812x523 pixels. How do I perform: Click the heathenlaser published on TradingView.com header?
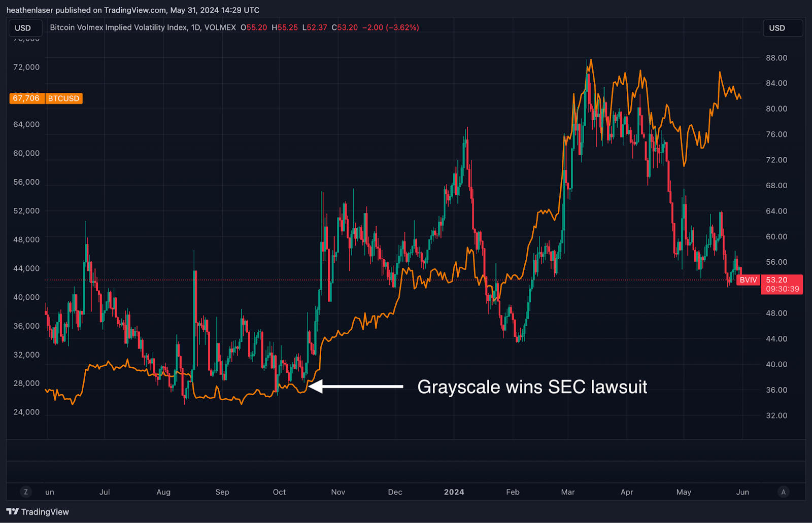[133, 10]
